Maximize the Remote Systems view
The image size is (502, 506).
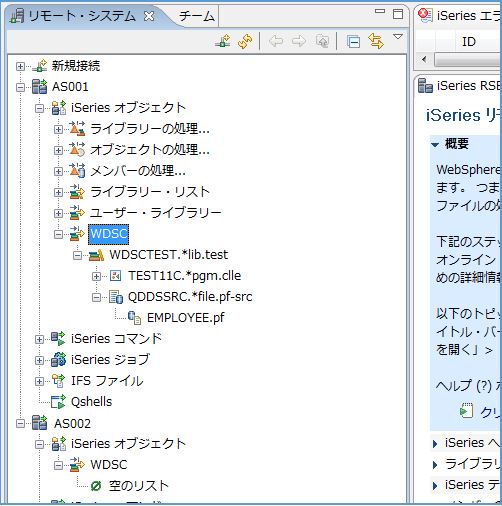[398, 14]
